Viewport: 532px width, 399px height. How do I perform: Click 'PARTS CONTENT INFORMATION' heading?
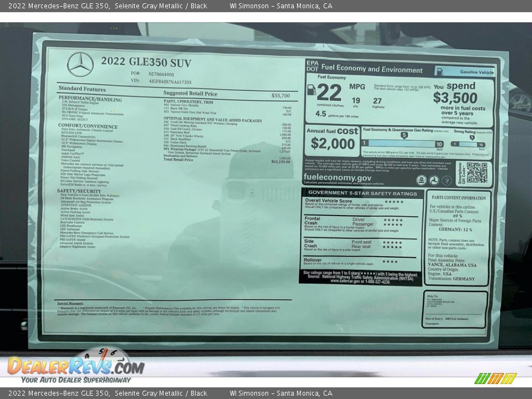458,197
